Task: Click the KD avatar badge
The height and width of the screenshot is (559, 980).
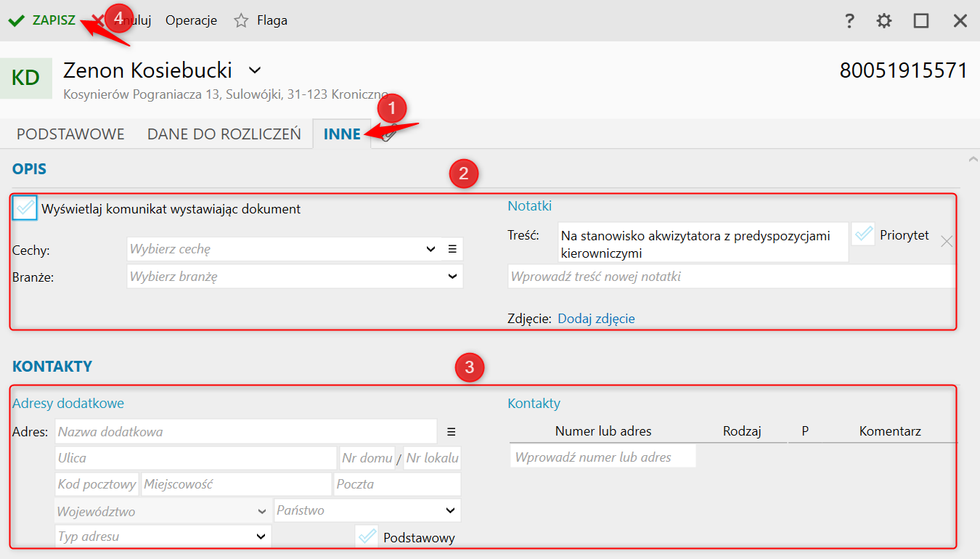Action: 26,78
